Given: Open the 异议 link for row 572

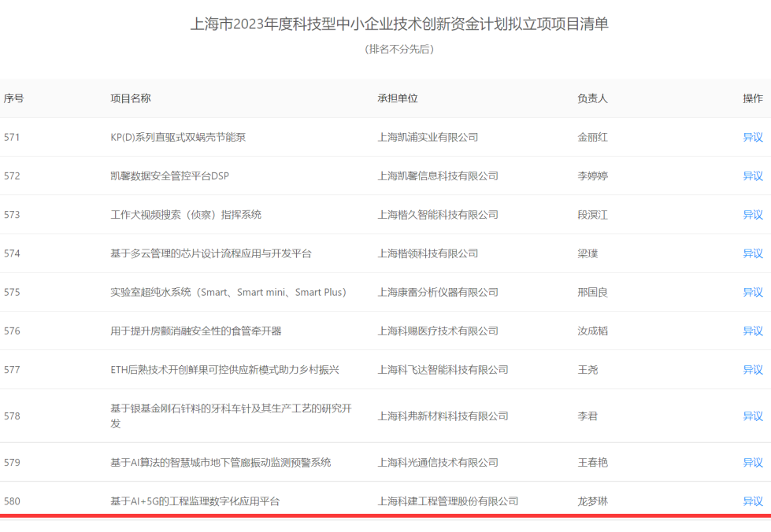Looking at the screenshot, I should click(752, 175).
